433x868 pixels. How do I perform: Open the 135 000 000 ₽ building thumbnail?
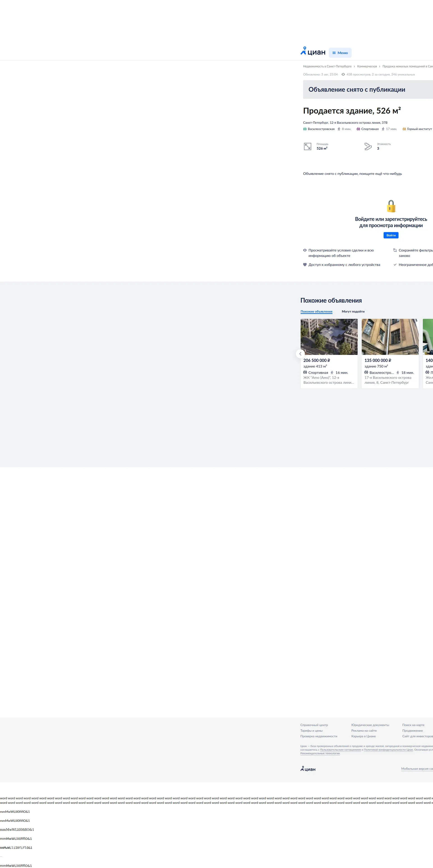point(390,337)
